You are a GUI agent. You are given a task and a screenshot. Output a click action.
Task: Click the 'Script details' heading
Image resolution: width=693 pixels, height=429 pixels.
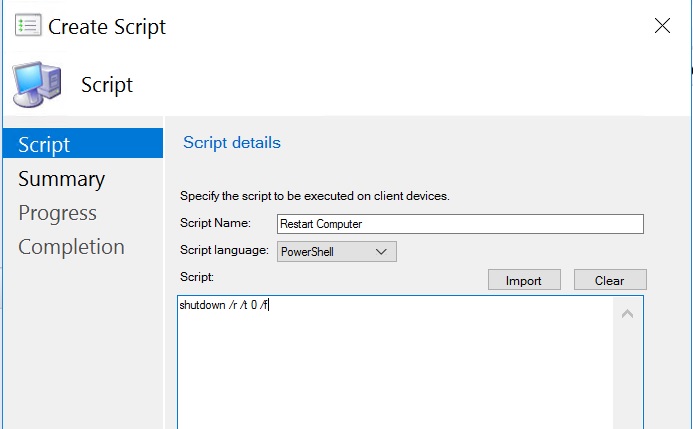(x=232, y=143)
